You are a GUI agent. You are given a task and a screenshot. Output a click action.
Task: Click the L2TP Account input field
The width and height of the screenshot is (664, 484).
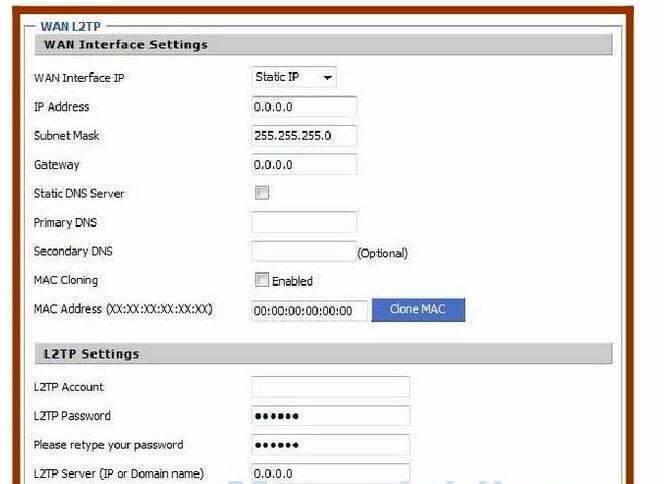[330, 387]
